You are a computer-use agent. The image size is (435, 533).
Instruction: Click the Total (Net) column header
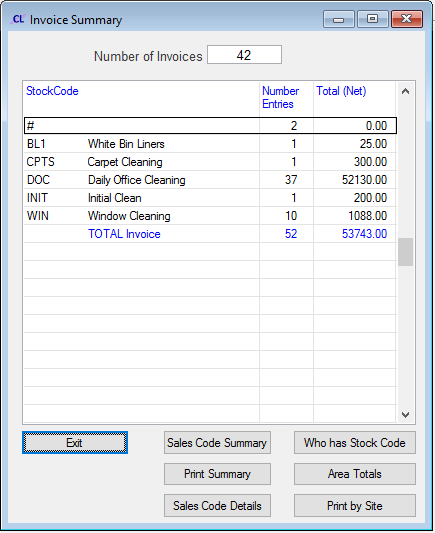(341, 91)
